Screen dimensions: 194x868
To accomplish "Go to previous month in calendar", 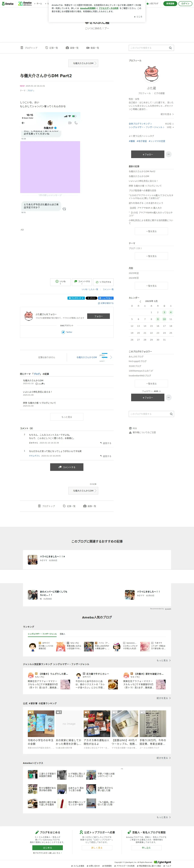I will pos(141,302).
